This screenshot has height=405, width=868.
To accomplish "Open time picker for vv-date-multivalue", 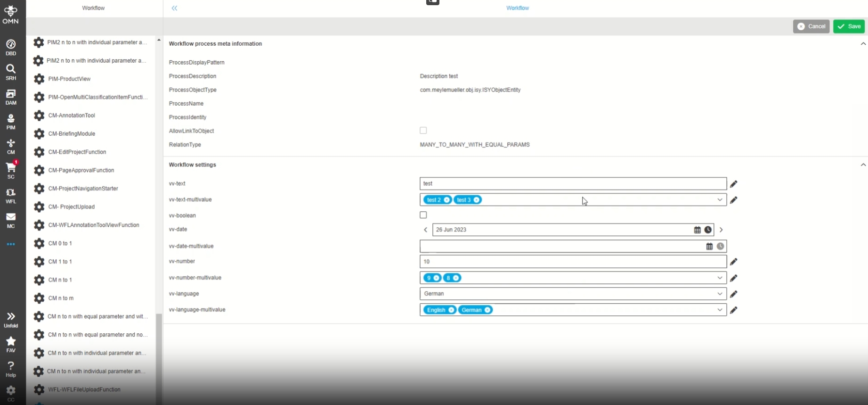I will pyautogui.click(x=720, y=247).
